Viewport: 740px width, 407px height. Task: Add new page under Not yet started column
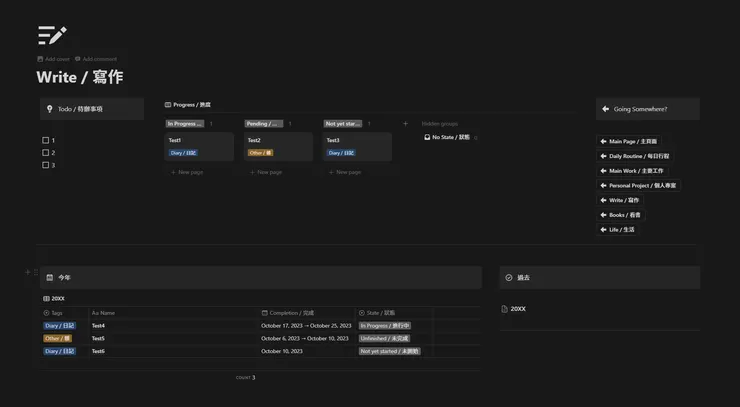pos(345,172)
